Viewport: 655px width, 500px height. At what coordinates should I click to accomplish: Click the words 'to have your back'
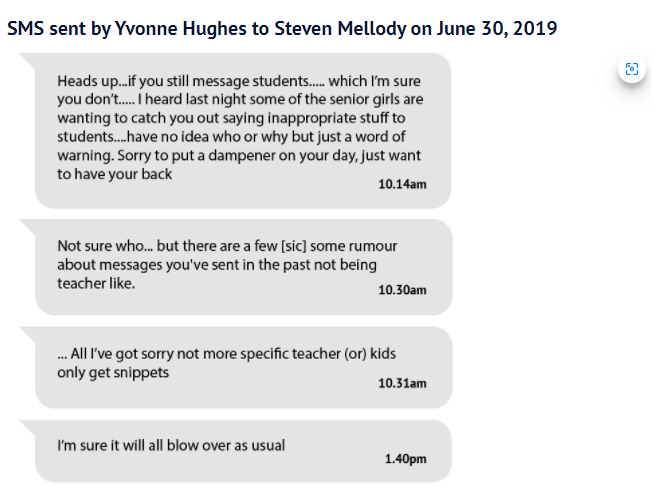[114, 174]
